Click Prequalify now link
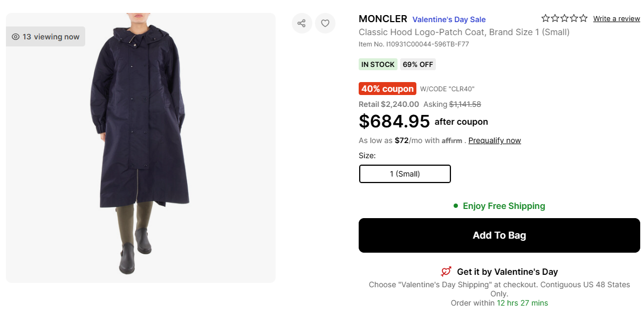Image resolution: width=644 pixels, height=318 pixels. coord(495,140)
